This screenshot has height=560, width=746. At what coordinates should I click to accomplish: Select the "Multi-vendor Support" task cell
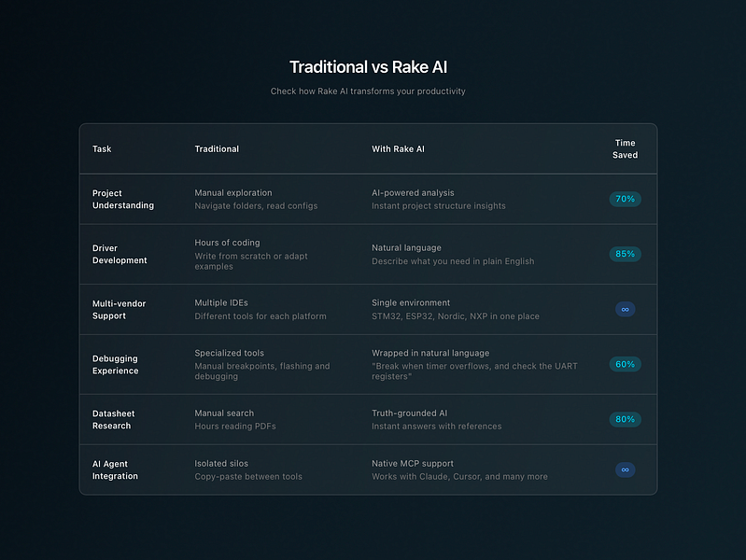119,310
